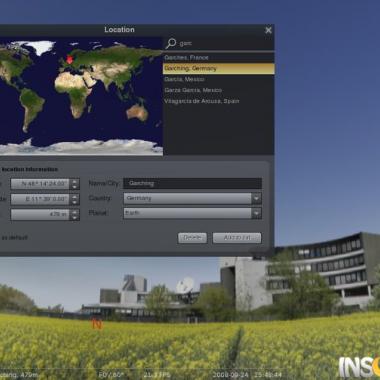Image resolution: width=380 pixels, height=380 pixels.
Task: Click the Name/City field containing Garching
Action: [x=192, y=183]
